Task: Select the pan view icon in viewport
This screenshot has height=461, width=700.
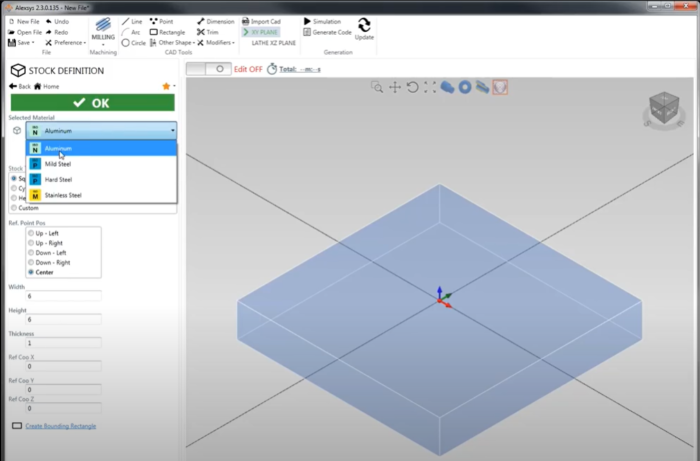Action: [395, 88]
